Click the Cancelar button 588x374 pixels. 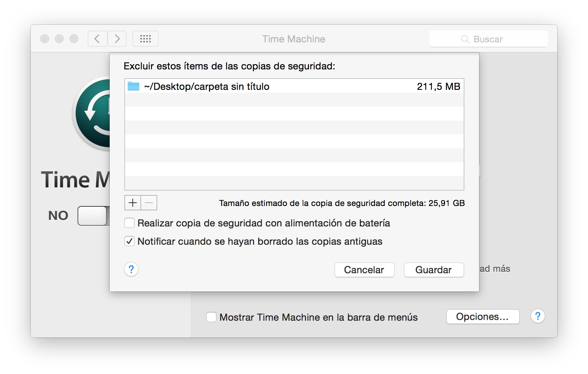coord(364,270)
